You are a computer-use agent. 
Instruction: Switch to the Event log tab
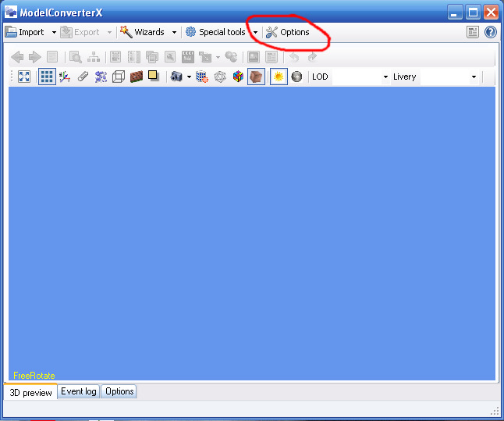point(79,391)
